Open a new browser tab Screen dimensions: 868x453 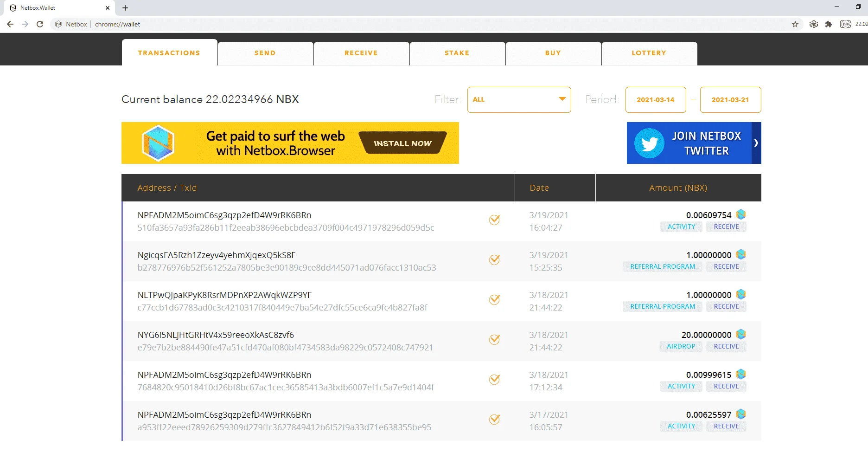point(125,8)
